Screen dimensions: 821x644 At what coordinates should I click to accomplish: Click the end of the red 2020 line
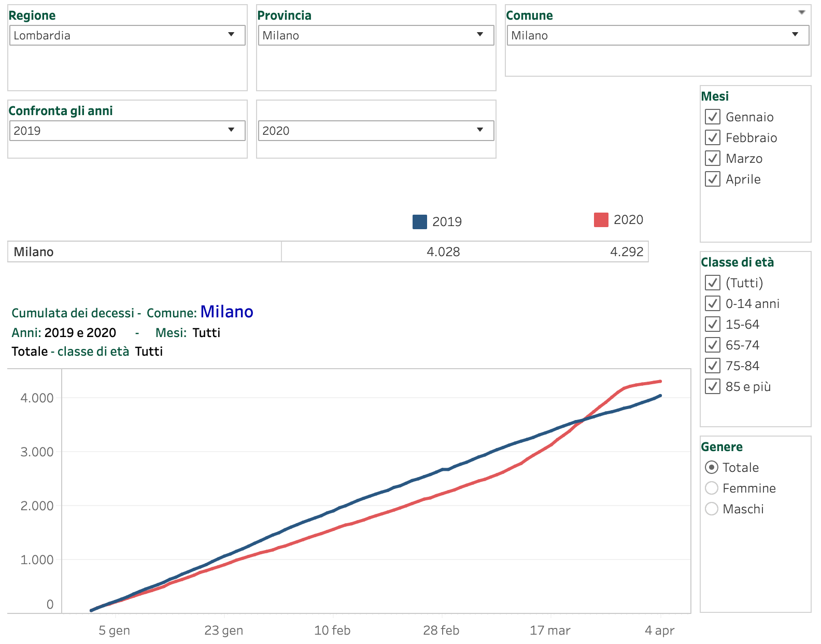pos(660,382)
